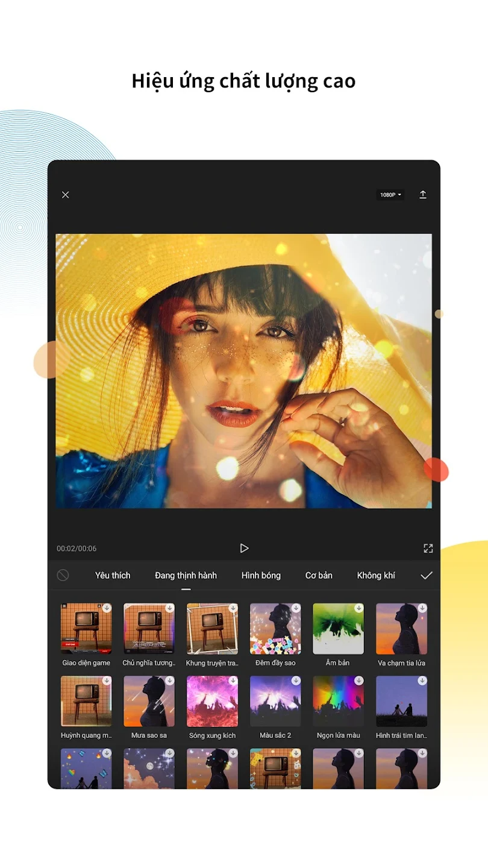
Task: Close the editor with the X icon
Action: coord(66,195)
